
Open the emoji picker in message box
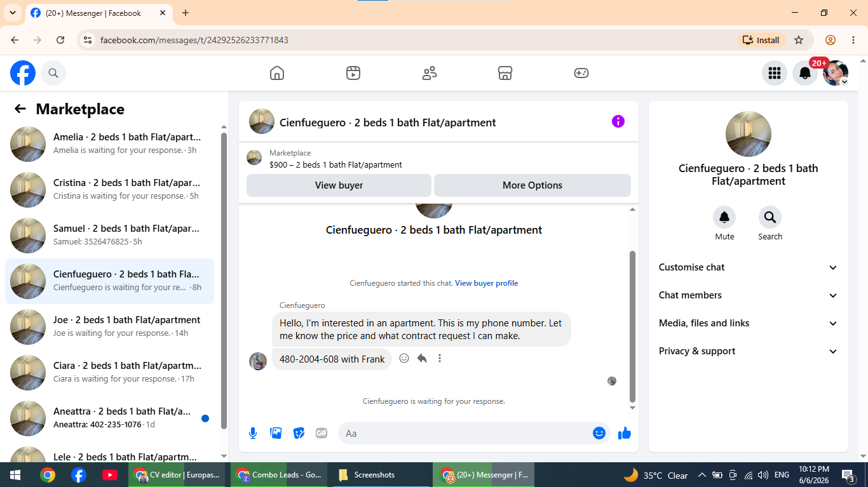599,433
